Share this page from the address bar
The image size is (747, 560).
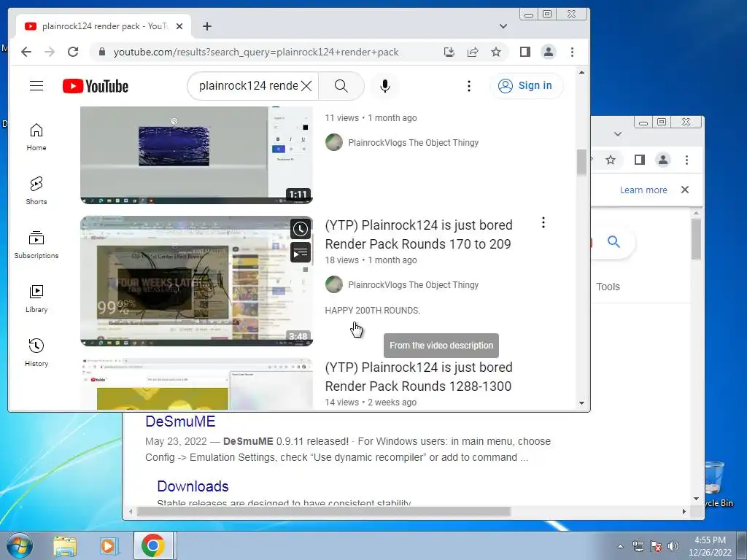point(473,52)
